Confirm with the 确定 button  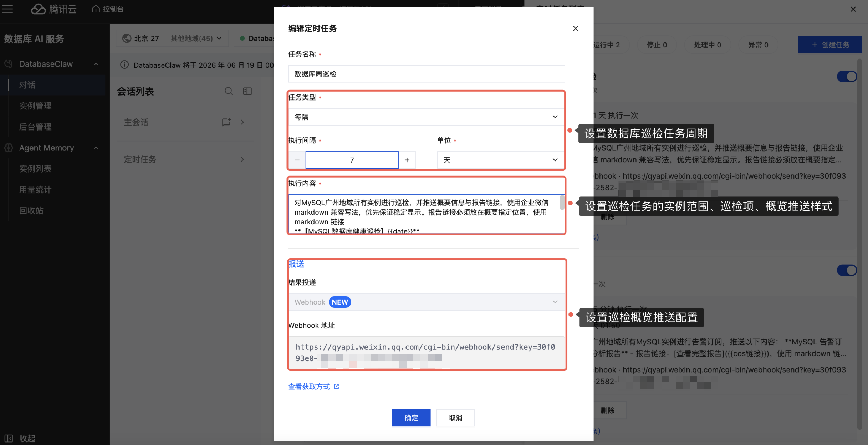411,418
